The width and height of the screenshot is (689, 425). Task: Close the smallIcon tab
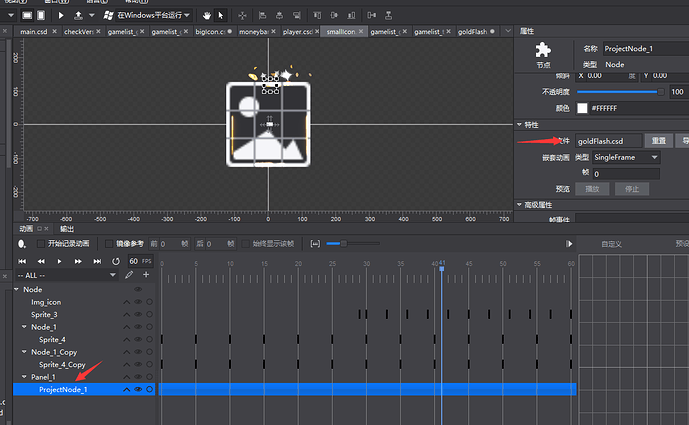pos(361,31)
